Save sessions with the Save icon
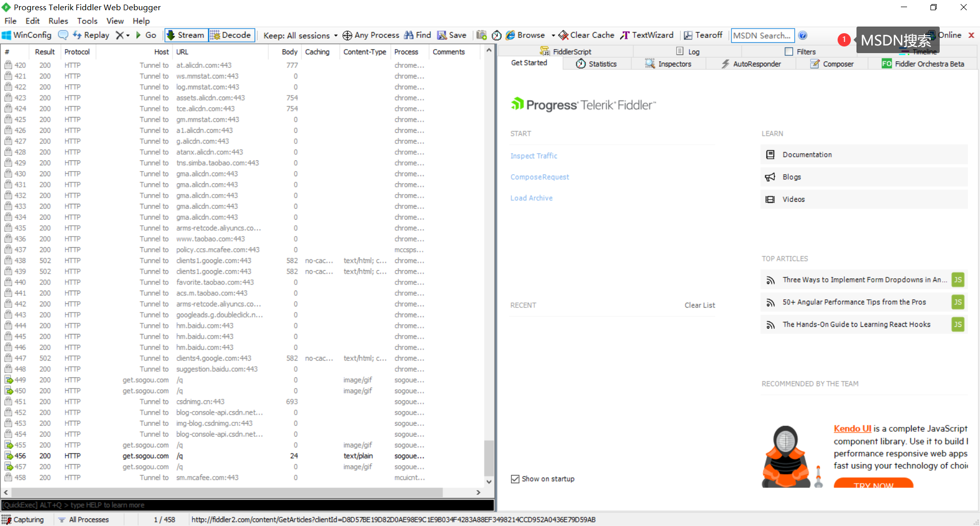The image size is (980, 526). click(x=452, y=35)
